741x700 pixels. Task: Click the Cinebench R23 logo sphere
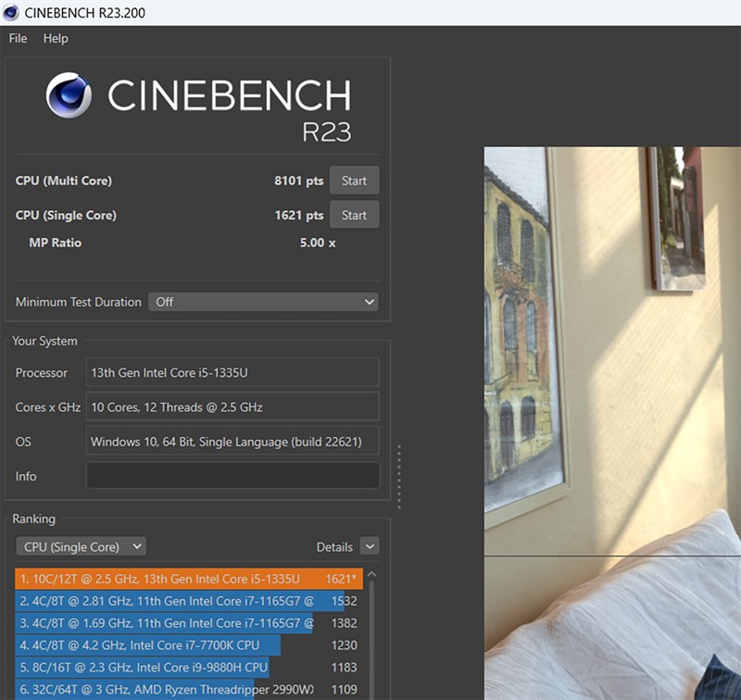click(69, 95)
